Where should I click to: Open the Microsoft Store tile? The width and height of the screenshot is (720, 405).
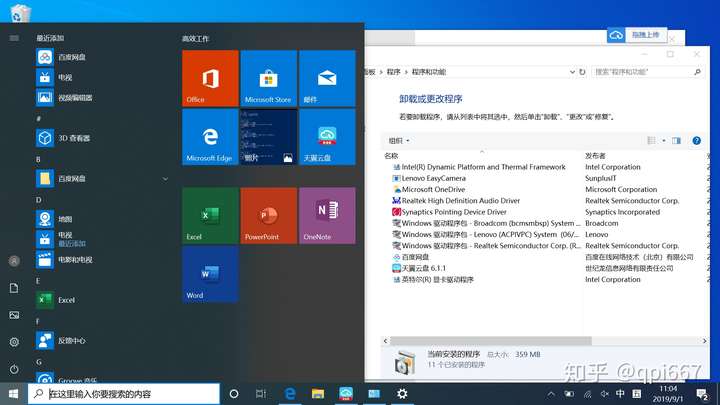pyautogui.click(x=269, y=78)
